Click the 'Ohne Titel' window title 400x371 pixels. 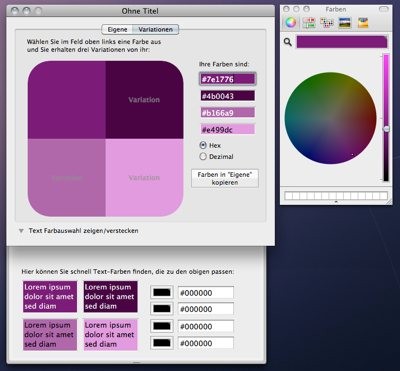pos(140,11)
